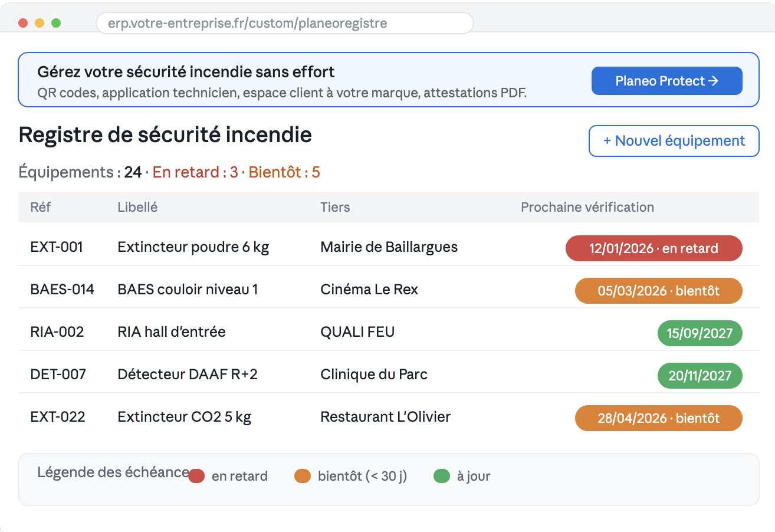
Task: Sort by the Libellé column header
Action: click(137, 207)
